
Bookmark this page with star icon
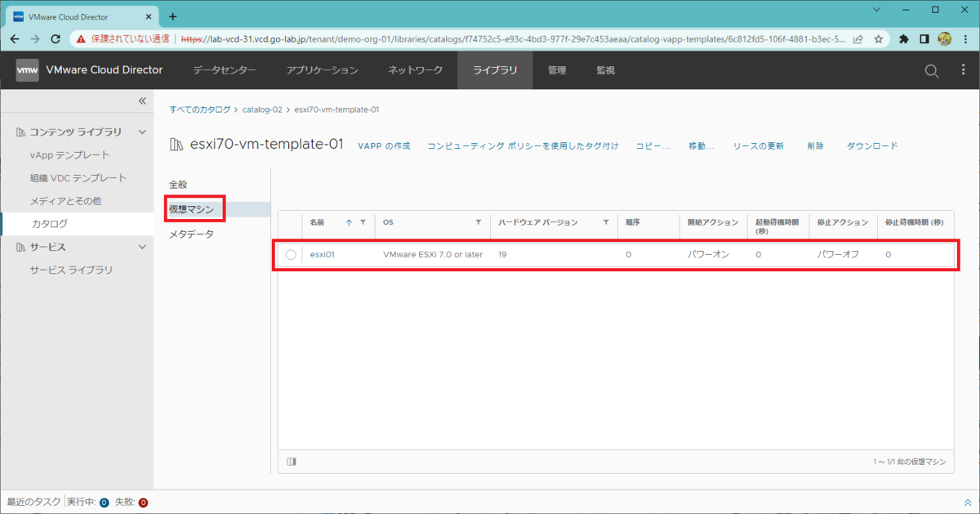[879, 38]
